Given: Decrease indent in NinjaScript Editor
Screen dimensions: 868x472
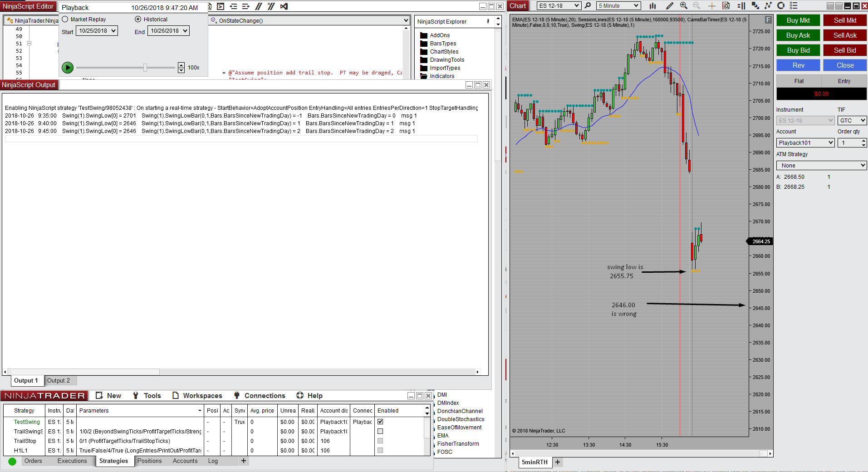Looking at the screenshot, I should click(x=233, y=6).
